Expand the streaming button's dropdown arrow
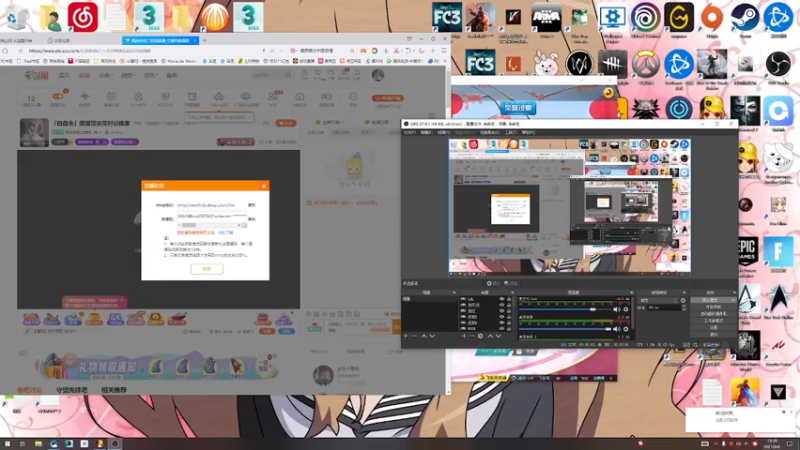The width and height of the screenshot is (800, 450). (x=733, y=300)
